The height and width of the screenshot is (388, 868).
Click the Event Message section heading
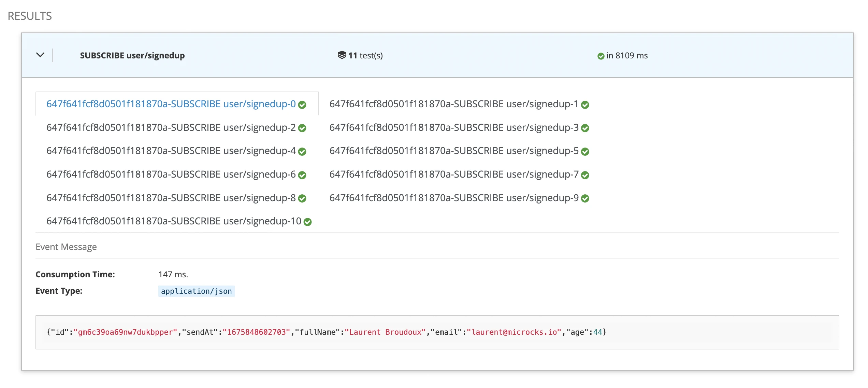coord(66,247)
